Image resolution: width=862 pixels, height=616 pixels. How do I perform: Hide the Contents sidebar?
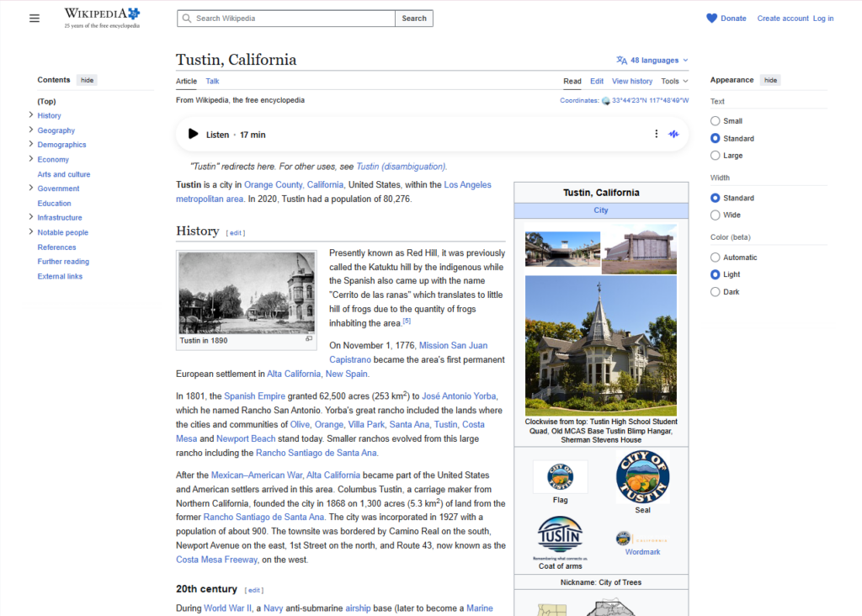[87, 80]
